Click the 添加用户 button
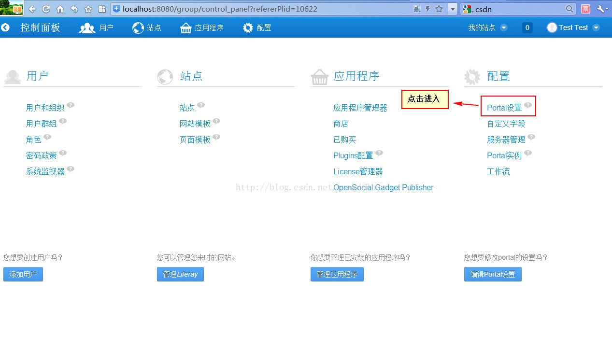 point(23,274)
